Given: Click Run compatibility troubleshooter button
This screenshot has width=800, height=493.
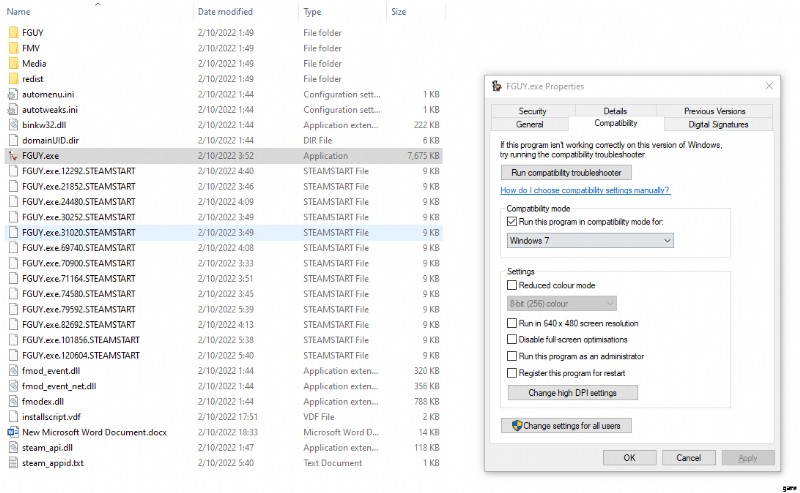Looking at the screenshot, I should point(566,172).
